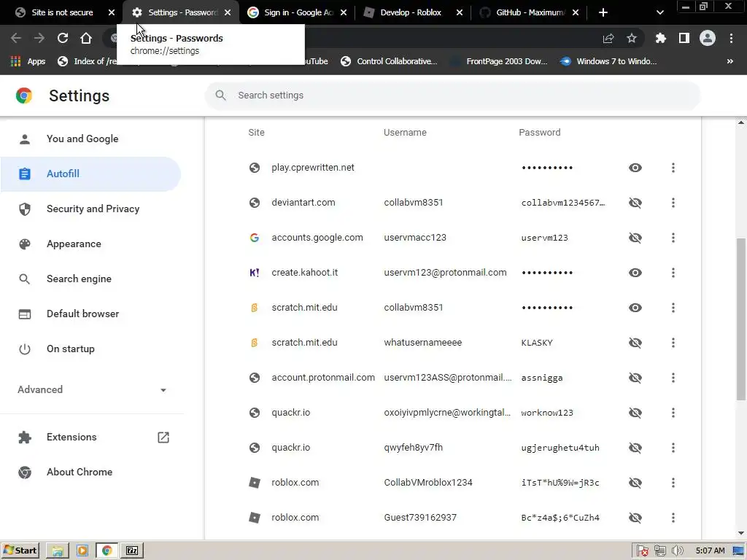This screenshot has width=747, height=560.
Task: Share this page icon in address bar
Action: [x=608, y=38]
